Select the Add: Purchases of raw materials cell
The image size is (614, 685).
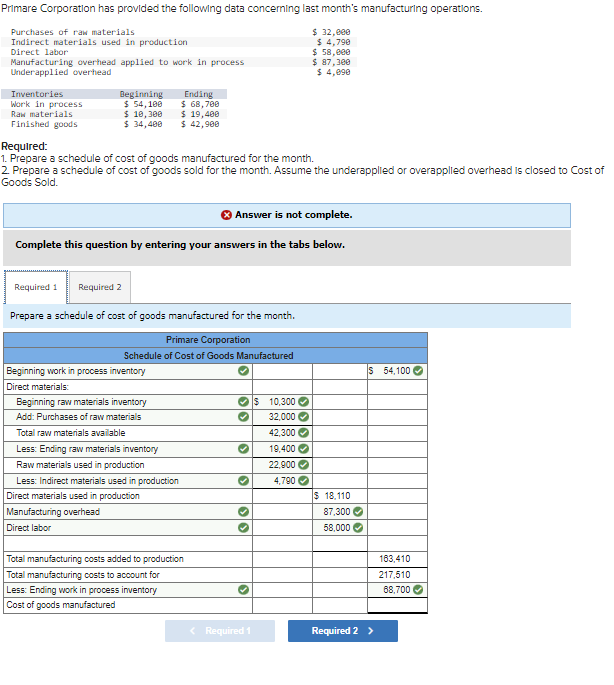128,417
